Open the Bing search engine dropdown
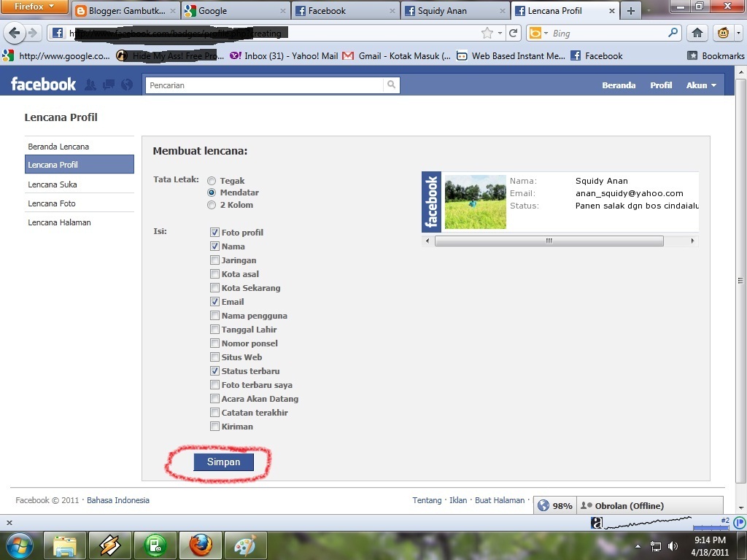This screenshot has width=747, height=560. (x=546, y=34)
